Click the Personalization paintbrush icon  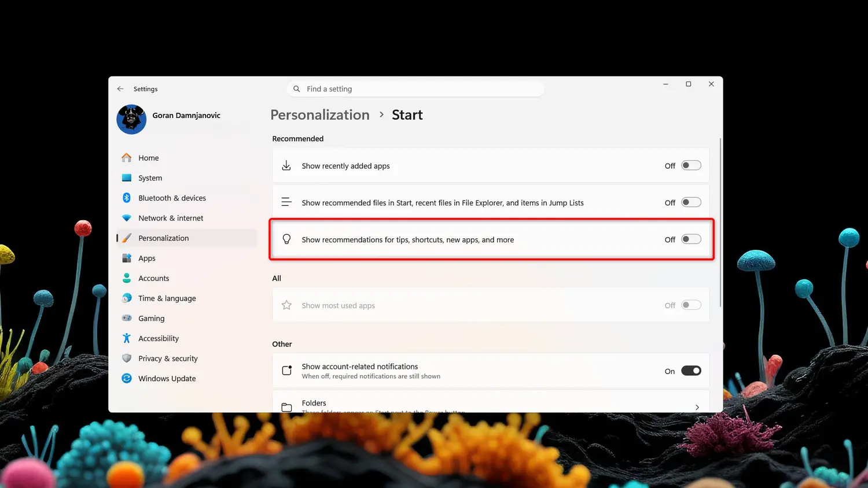[x=127, y=238]
